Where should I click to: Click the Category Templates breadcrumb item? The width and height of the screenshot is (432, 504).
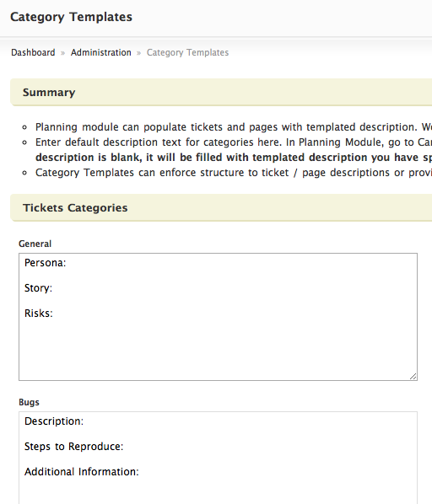[x=187, y=52]
